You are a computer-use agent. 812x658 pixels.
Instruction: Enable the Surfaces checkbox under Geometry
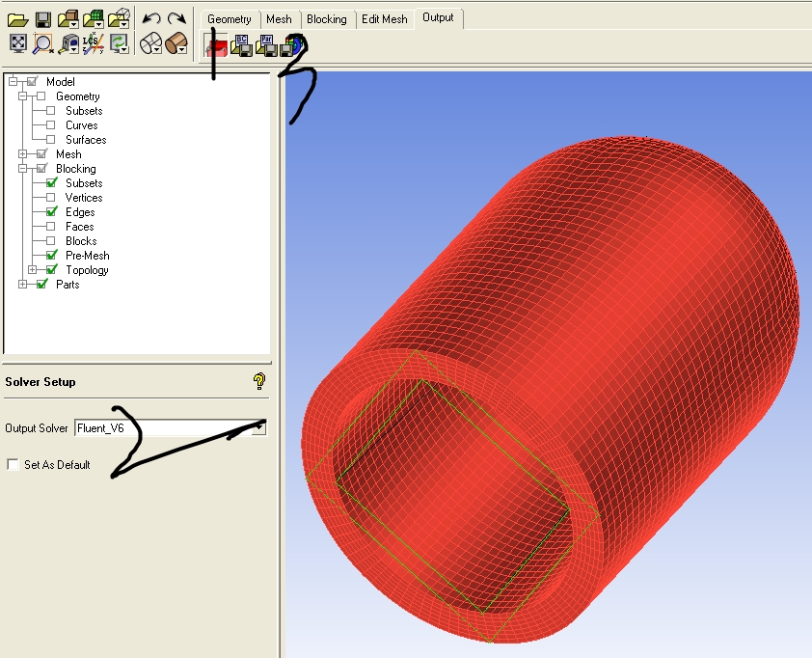coord(51,139)
